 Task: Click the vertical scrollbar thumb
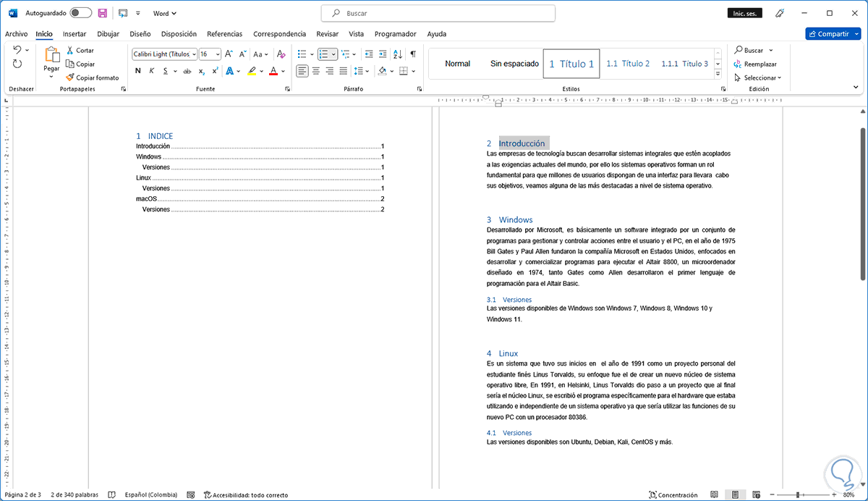pyautogui.click(x=862, y=204)
